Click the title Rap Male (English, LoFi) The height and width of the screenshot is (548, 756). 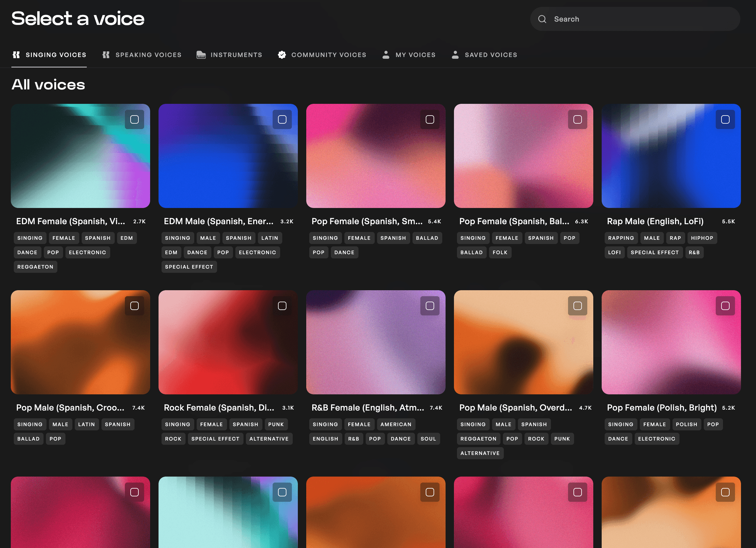(x=655, y=221)
